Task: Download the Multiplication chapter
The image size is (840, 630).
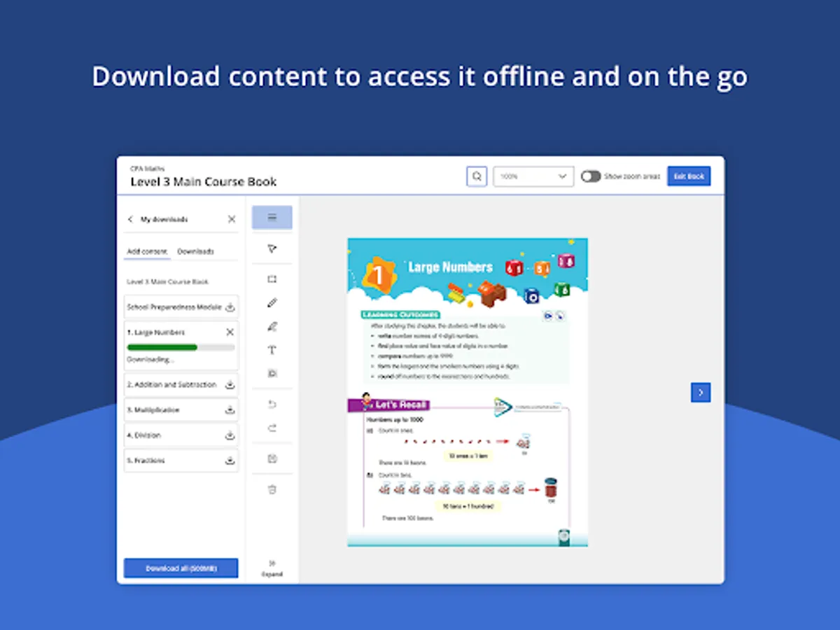Action: pyautogui.click(x=230, y=410)
